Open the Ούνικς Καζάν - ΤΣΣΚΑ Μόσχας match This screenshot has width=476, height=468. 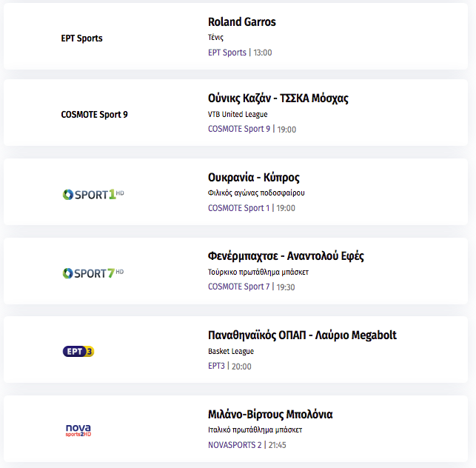(x=278, y=98)
